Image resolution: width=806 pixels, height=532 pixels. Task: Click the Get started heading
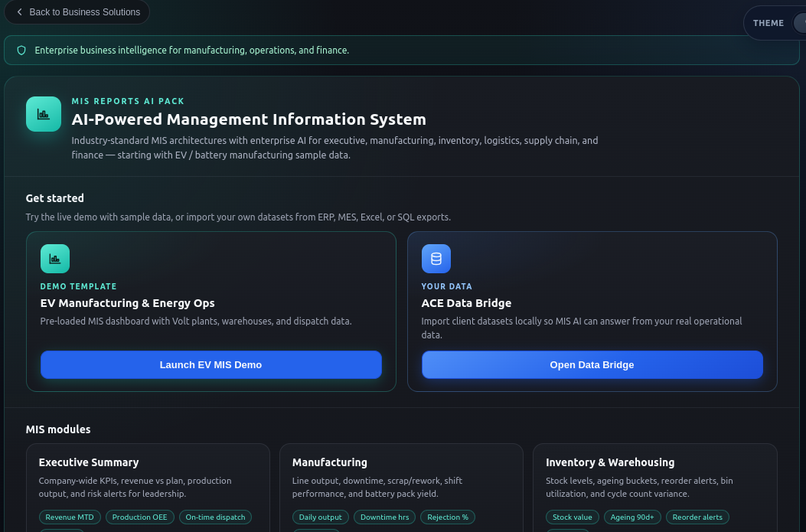(55, 198)
